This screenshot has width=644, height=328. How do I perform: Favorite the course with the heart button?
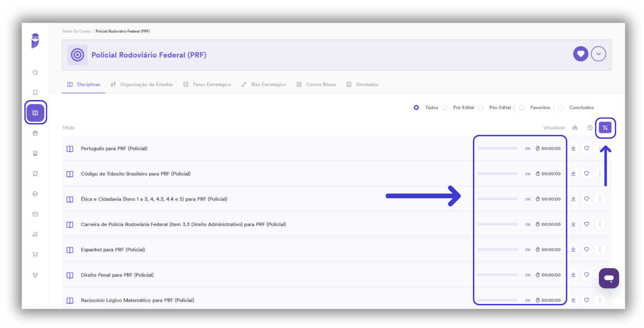pos(581,54)
